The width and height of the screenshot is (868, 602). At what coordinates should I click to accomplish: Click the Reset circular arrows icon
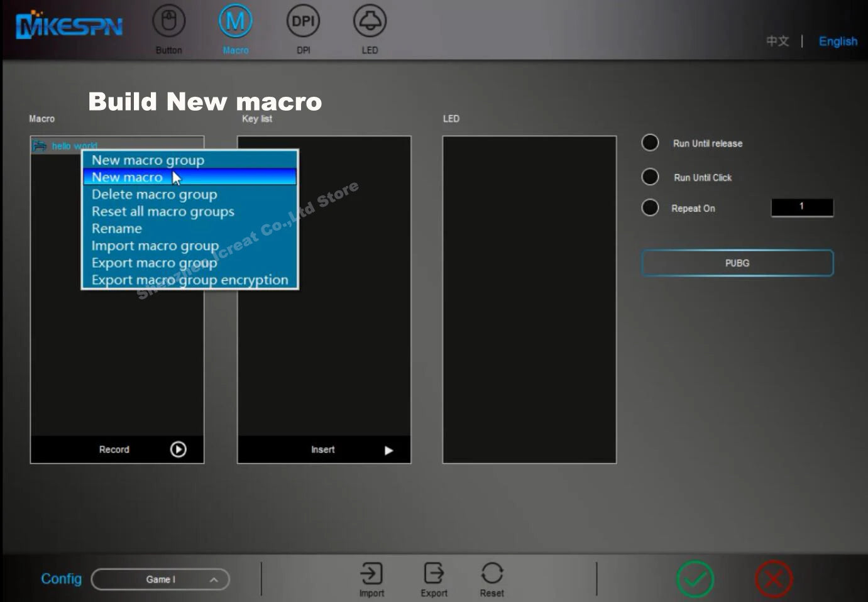pos(492,574)
